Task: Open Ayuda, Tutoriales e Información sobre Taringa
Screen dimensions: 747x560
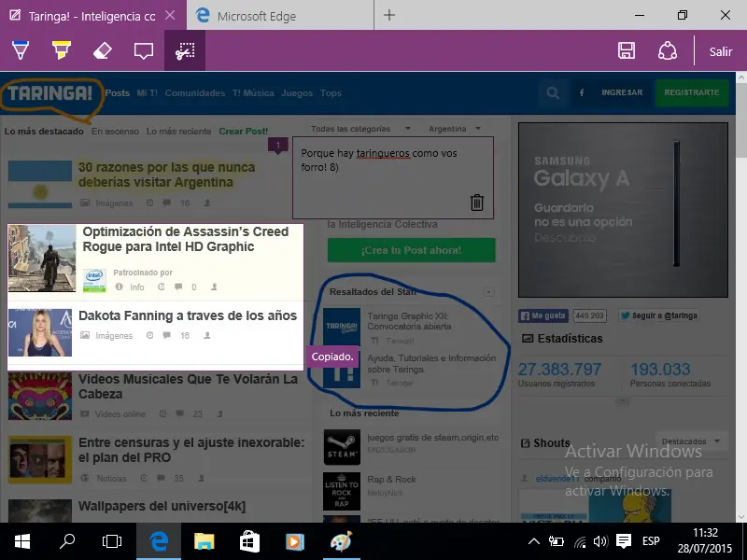Action: pyautogui.click(x=431, y=363)
